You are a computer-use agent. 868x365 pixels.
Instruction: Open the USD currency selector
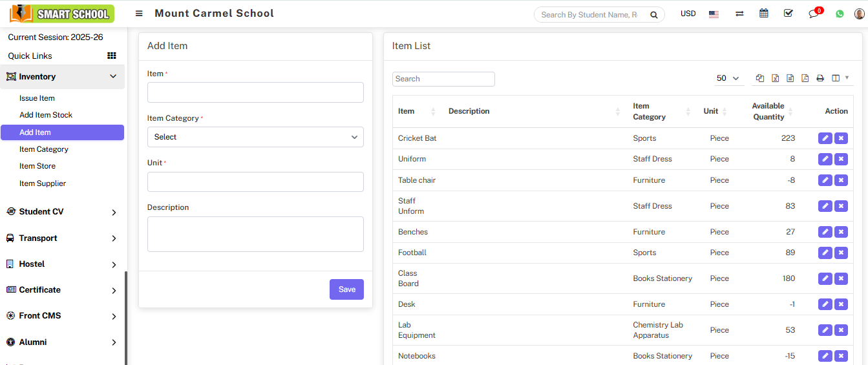[x=688, y=14]
